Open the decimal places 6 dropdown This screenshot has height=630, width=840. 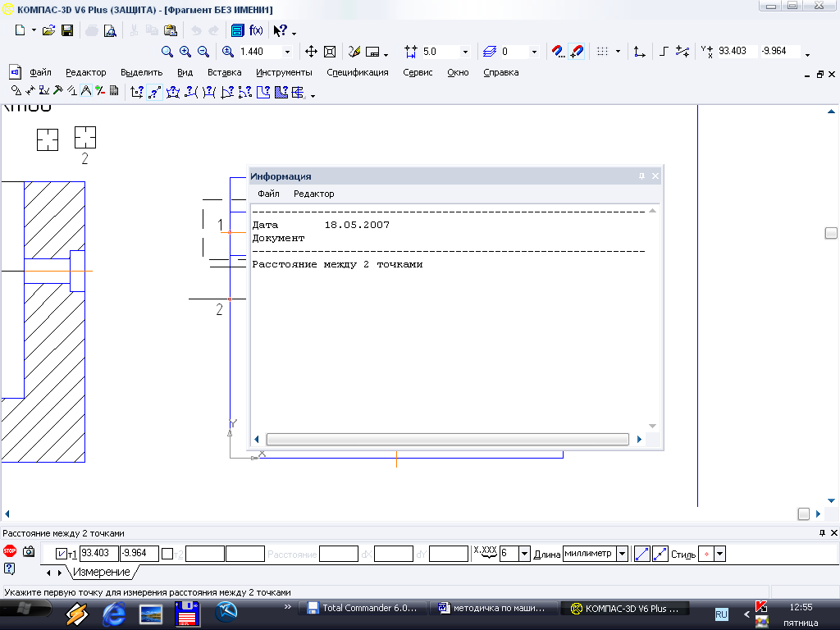coord(524,554)
